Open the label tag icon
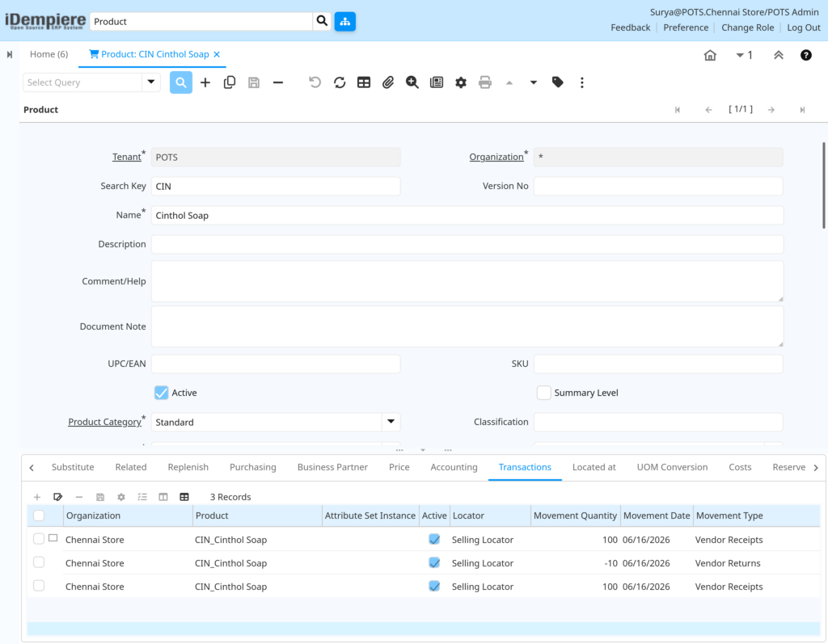Viewport: 828px width, 644px height. click(x=558, y=82)
